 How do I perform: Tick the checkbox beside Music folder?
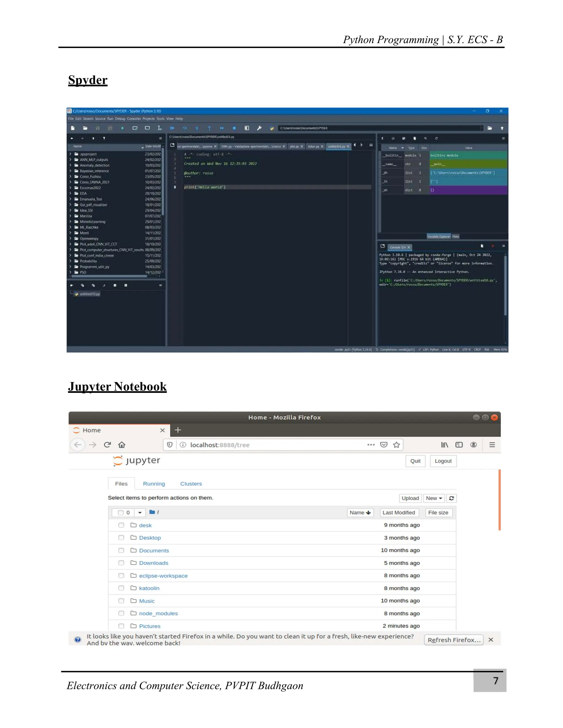(x=121, y=601)
